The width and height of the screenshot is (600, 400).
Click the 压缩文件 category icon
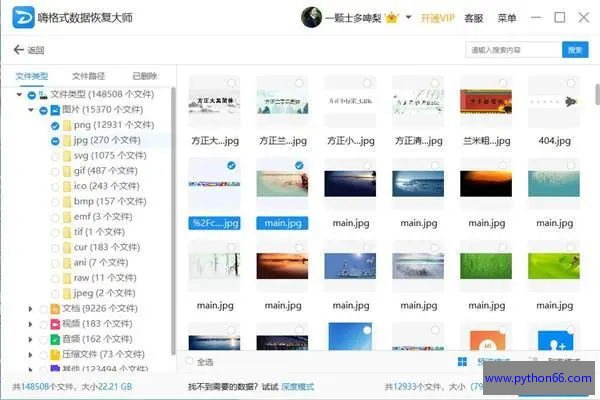55,355
